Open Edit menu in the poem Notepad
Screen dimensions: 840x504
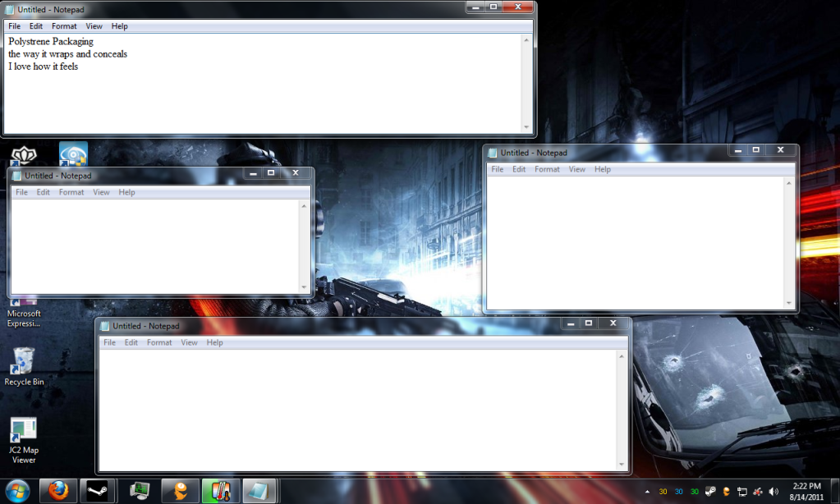pos(36,25)
